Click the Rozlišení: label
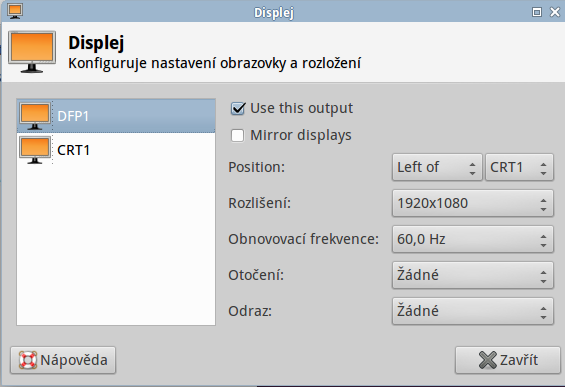The width and height of the screenshot is (565, 387). tap(259, 204)
